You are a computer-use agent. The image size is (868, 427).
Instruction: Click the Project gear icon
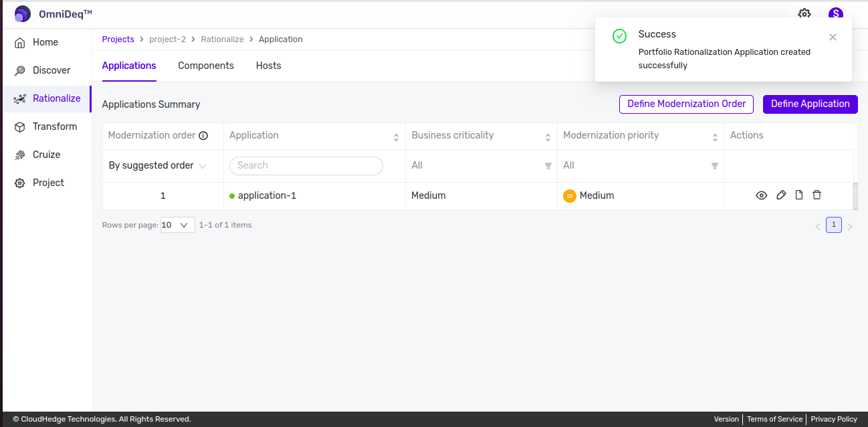20,183
